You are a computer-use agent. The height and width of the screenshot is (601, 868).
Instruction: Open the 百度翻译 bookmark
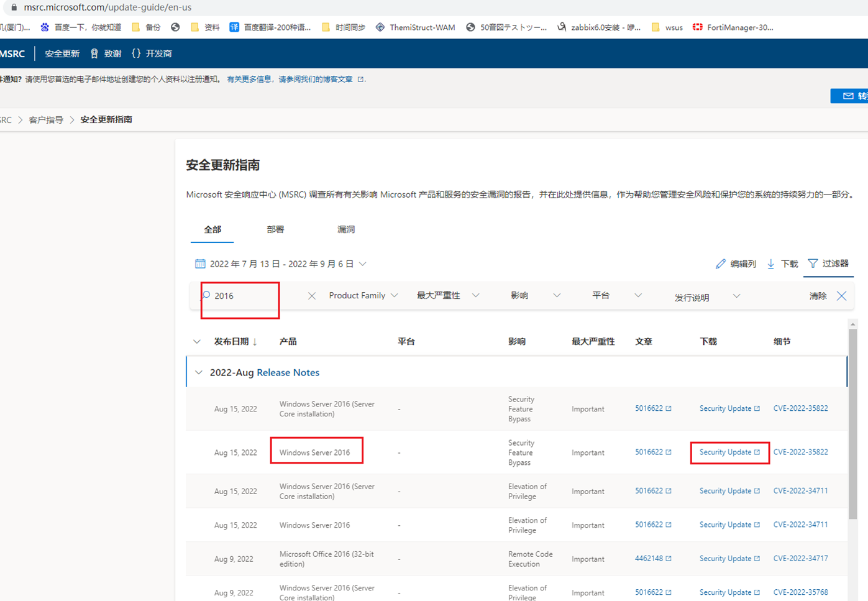270,27
